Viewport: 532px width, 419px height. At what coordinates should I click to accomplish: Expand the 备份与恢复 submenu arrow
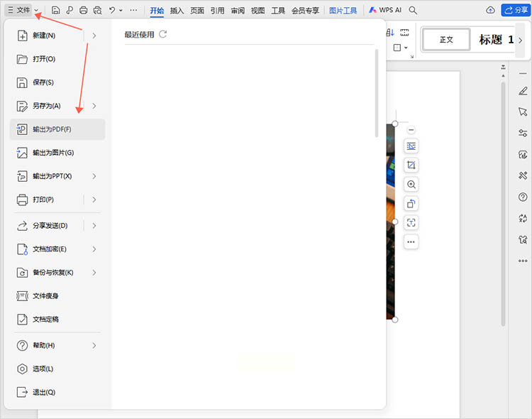click(94, 273)
